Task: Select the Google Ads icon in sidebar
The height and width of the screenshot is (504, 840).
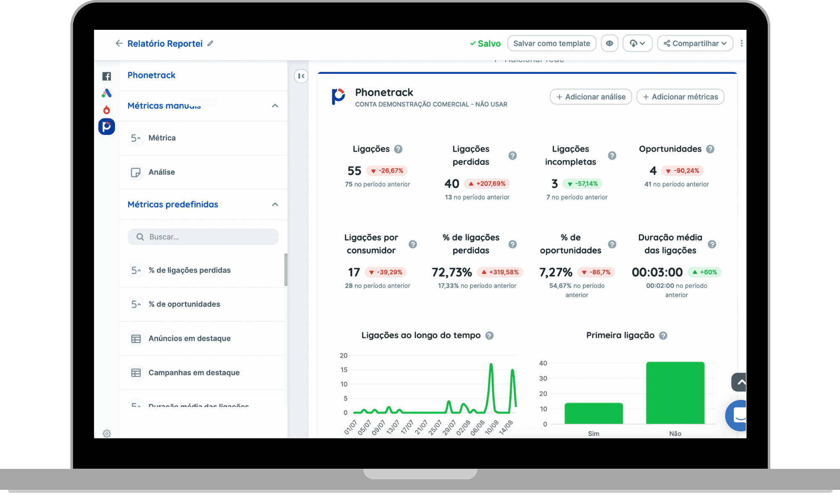Action: click(107, 93)
